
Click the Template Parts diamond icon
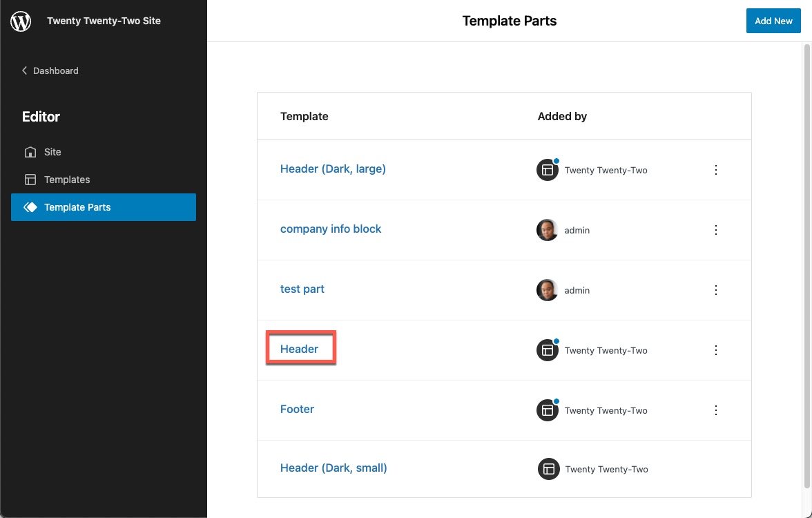pos(30,207)
